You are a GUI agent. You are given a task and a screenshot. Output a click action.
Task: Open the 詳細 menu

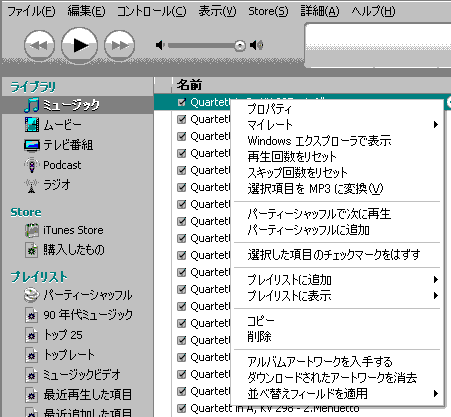[x=320, y=11]
